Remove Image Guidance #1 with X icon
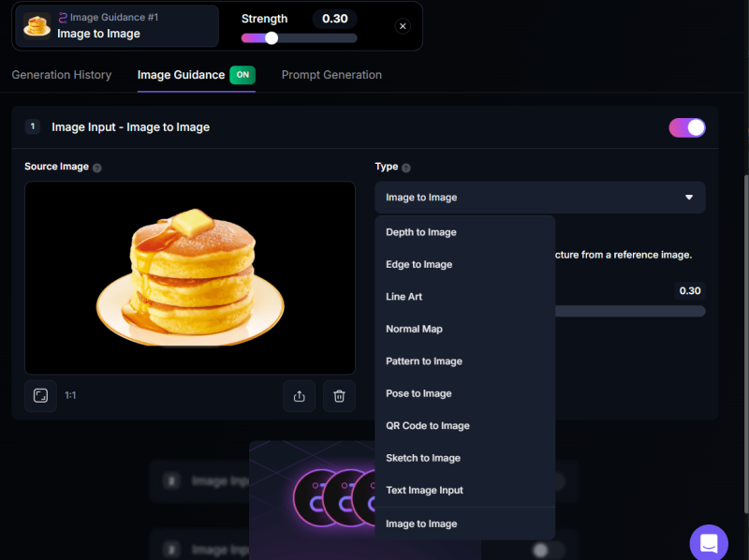This screenshot has height=560, width=749. [x=403, y=26]
